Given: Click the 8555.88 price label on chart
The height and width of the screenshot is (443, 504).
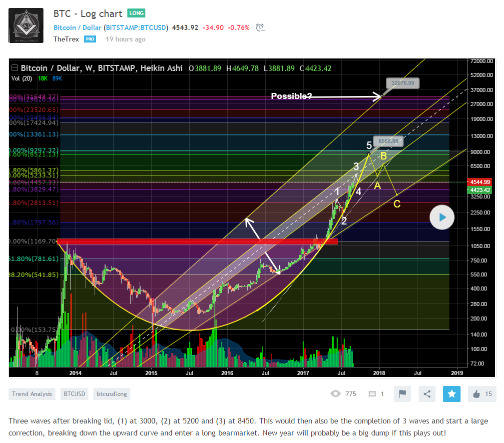Looking at the screenshot, I should pyautogui.click(x=388, y=141).
